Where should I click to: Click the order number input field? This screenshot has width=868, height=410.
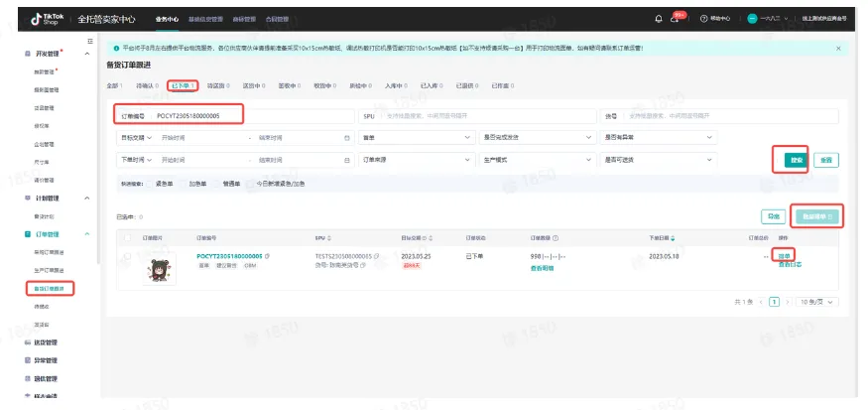click(x=235, y=116)
